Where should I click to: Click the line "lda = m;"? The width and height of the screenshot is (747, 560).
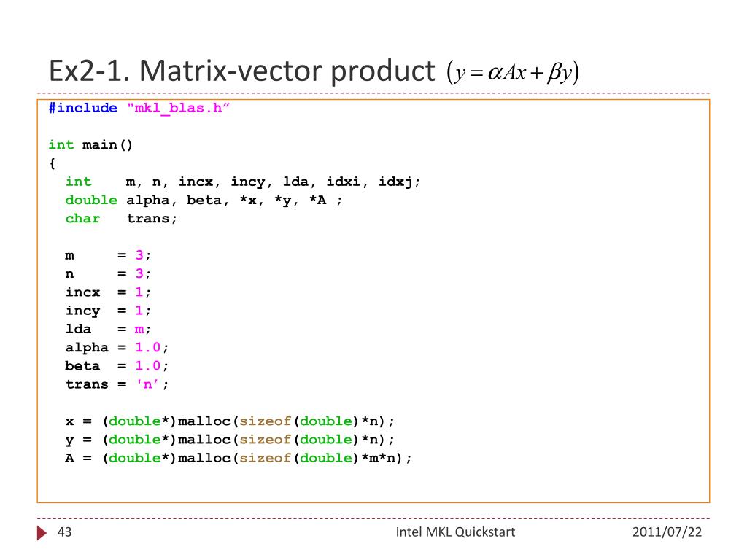point(108,329)
